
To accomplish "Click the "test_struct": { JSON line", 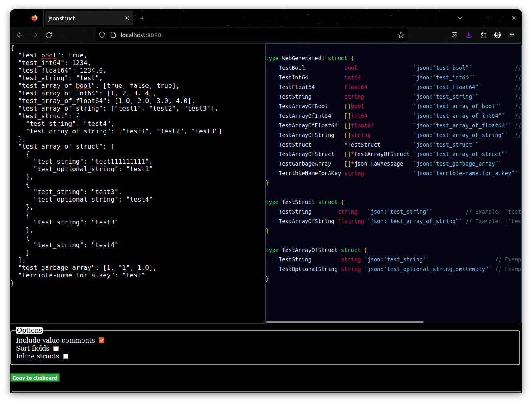I will click(x=49, y=116).
